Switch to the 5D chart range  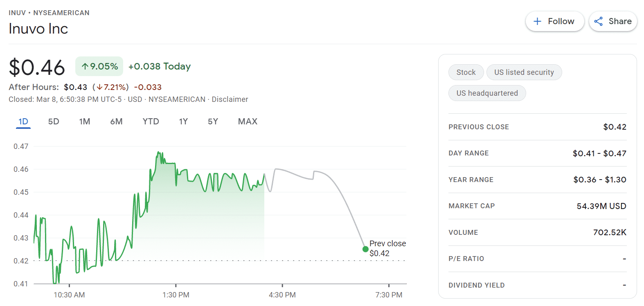tap(54, 122)
